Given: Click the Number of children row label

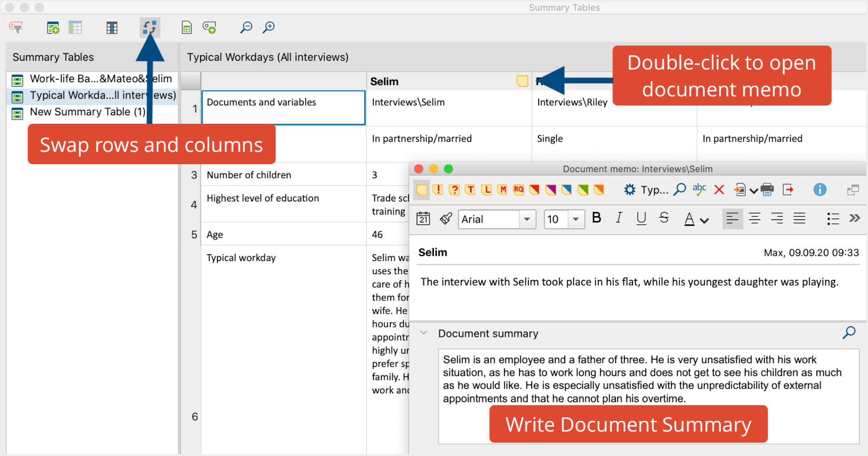Looking at the screenshot, I should click(249, 175).
